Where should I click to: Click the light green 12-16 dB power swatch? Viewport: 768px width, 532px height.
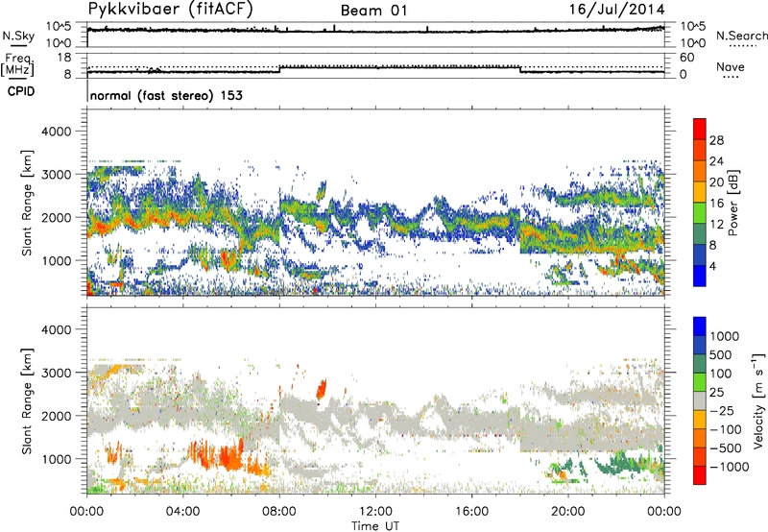pyautogui.click(x=700, y=212)
